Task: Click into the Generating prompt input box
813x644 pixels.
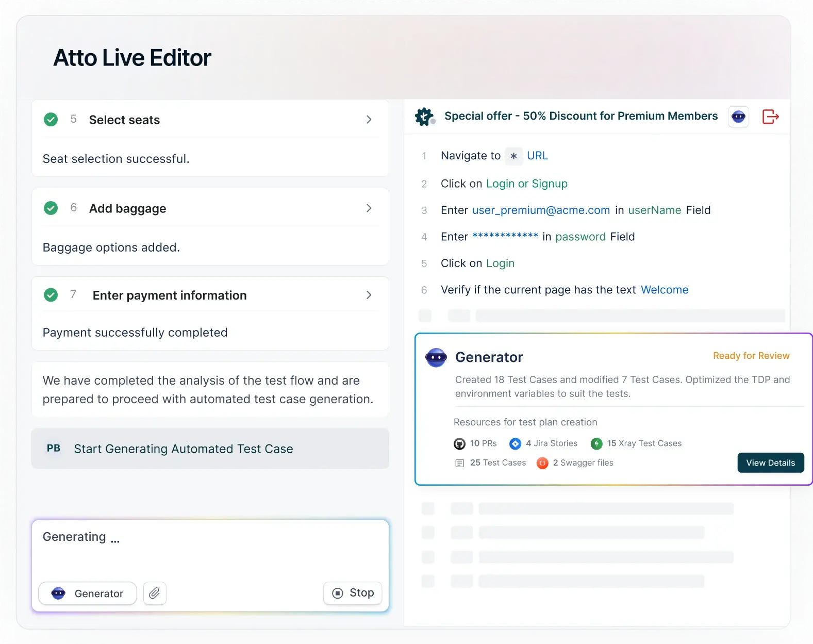Action: click(210, 549)
